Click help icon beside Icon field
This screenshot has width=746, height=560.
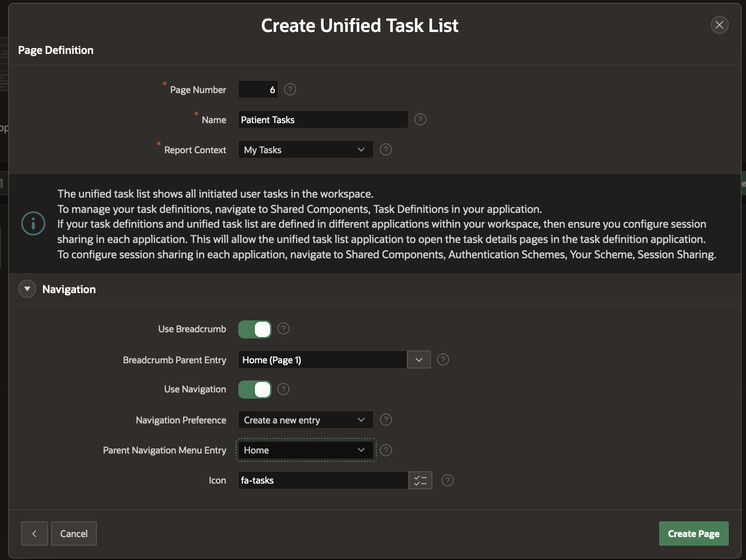pyautogui.click(x=447, y=480)
